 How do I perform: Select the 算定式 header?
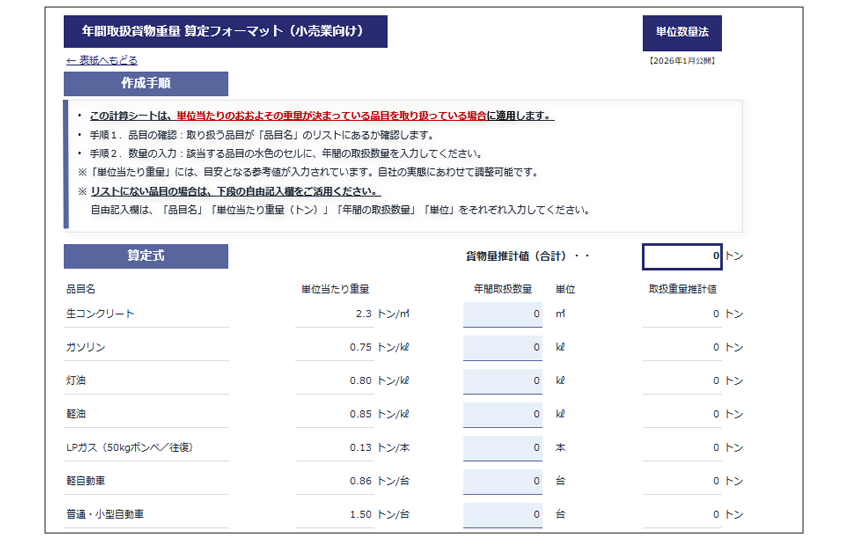click(x=146, y=256)
